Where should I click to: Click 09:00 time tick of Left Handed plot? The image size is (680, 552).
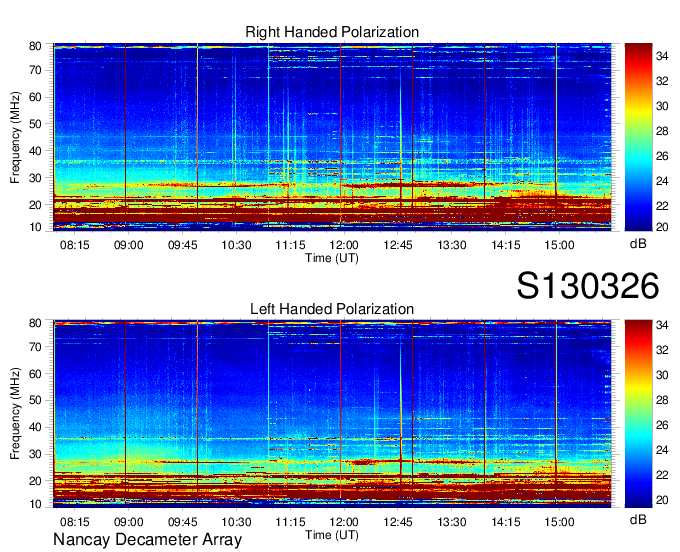[128, 522]
